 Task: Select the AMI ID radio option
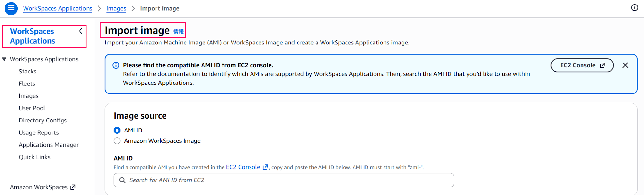pos(117,130)
